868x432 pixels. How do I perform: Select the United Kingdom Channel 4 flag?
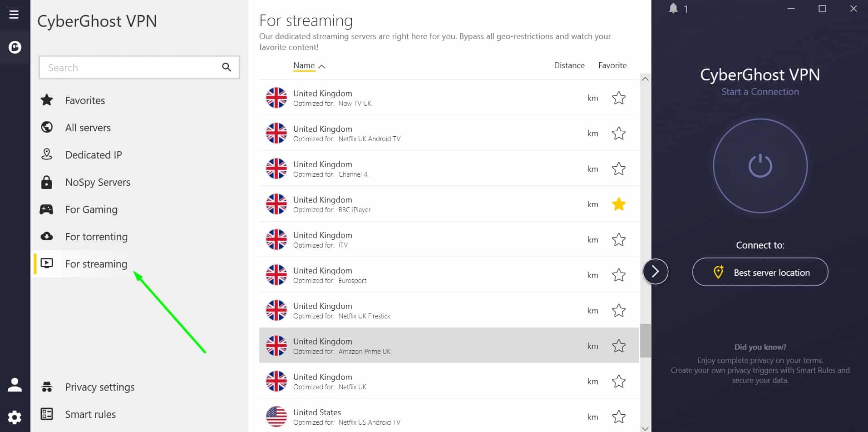click(x=276, y=169)
